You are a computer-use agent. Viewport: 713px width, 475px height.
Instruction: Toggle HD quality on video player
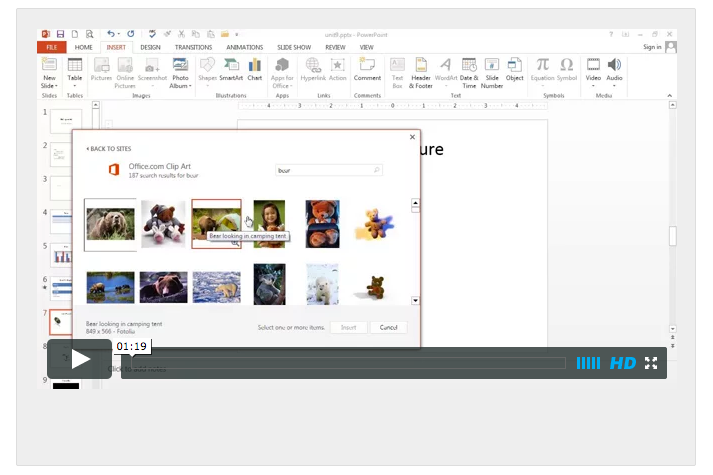[x=623, y=363]
